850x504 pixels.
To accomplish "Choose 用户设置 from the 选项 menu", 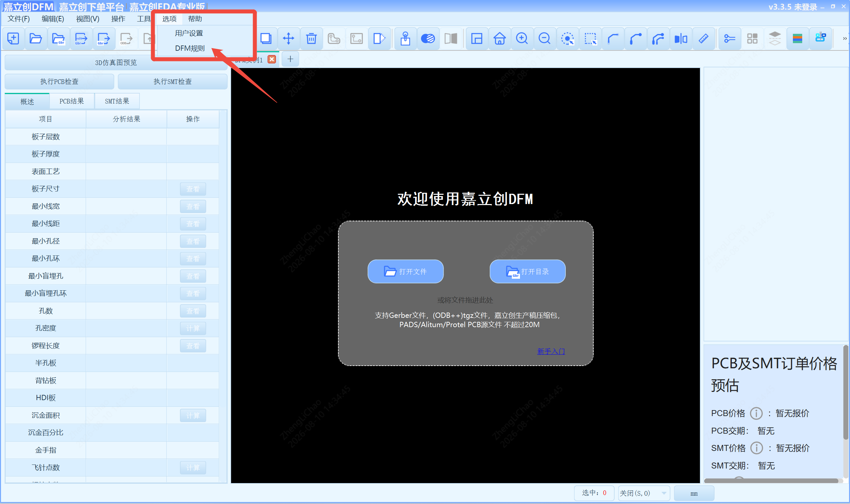I will pos(189,33).
